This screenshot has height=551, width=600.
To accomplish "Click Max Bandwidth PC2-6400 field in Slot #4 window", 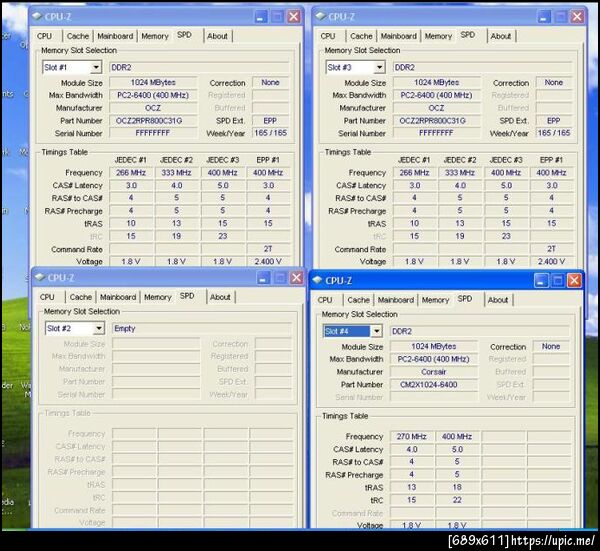I will click(x=434, y=359).
